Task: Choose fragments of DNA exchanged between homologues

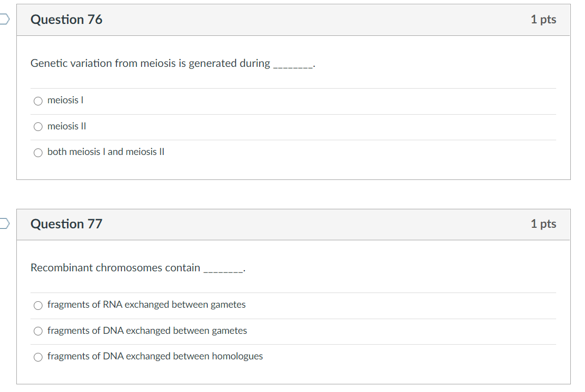Action: click(38, 357)
